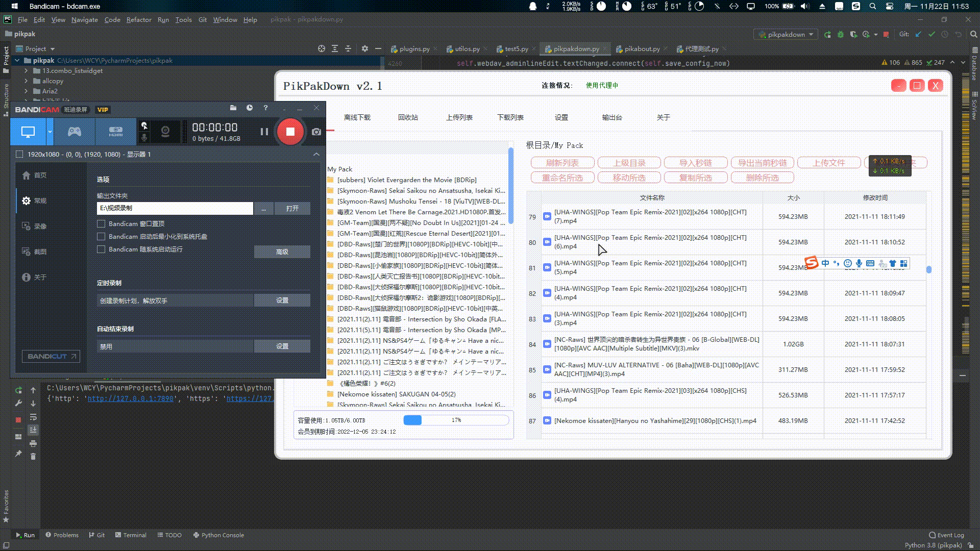Click the 高级 advanced button in Bandicam
The width and height of the screenshot is (980, 551).
coord(282,252)
